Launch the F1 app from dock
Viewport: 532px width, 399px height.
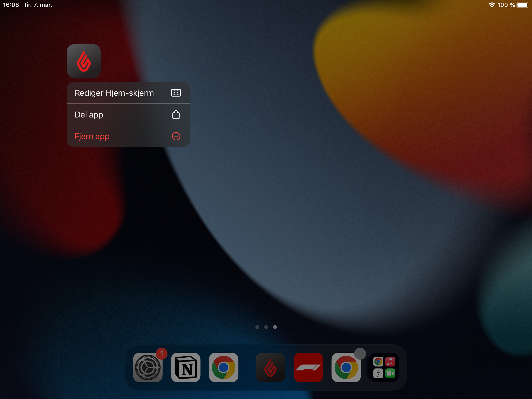[x=308, y=367]
